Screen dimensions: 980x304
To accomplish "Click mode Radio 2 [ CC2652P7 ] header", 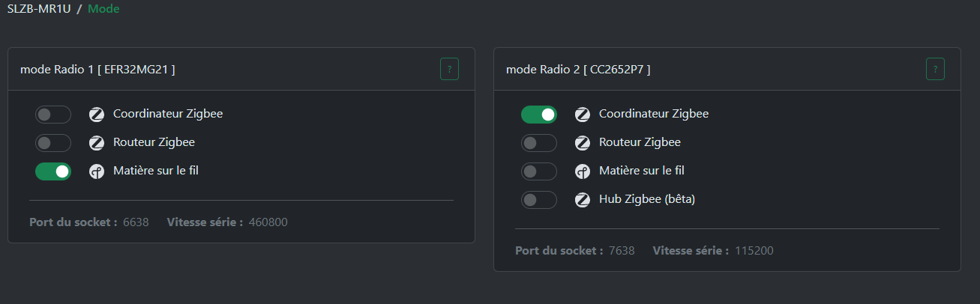I will click(x=578, y=70).
